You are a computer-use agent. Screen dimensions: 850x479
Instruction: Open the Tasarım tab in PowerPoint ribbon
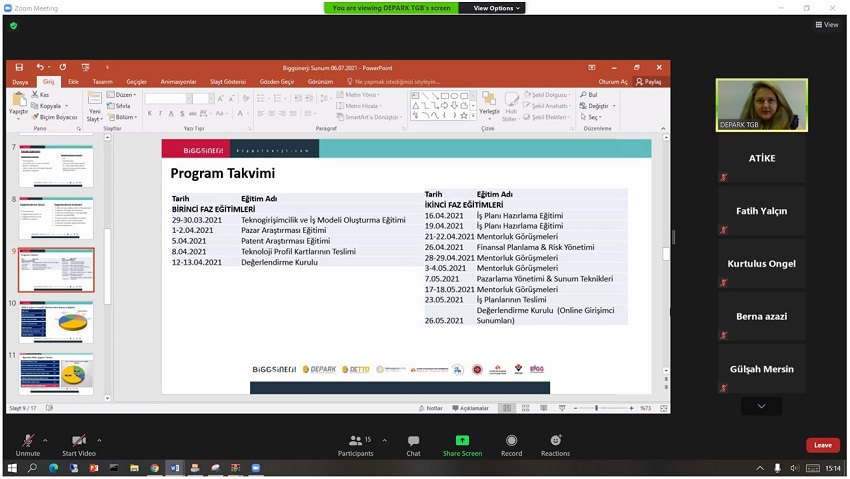point(102,82)
